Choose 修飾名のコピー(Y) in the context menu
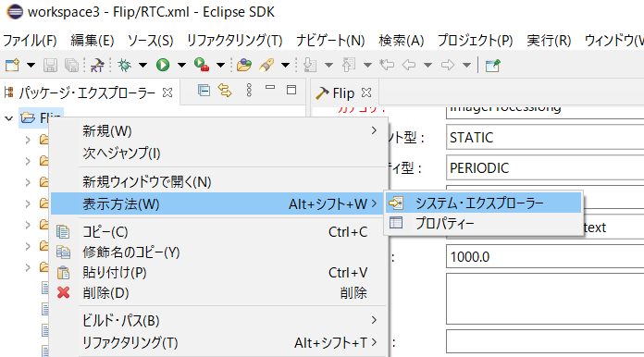Viewport: 644px width, 357px height. point(218,252)
